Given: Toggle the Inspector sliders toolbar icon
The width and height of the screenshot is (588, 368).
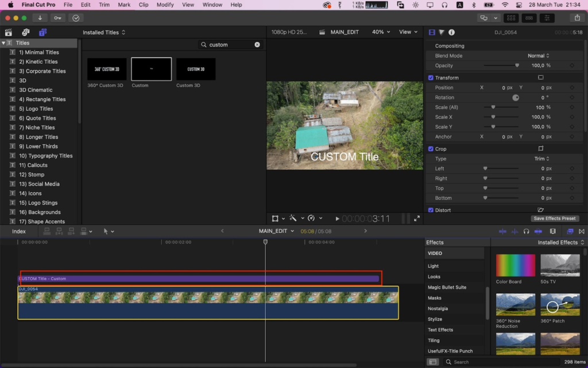Looking at the screenshot, I should click(x=547, y=18).
